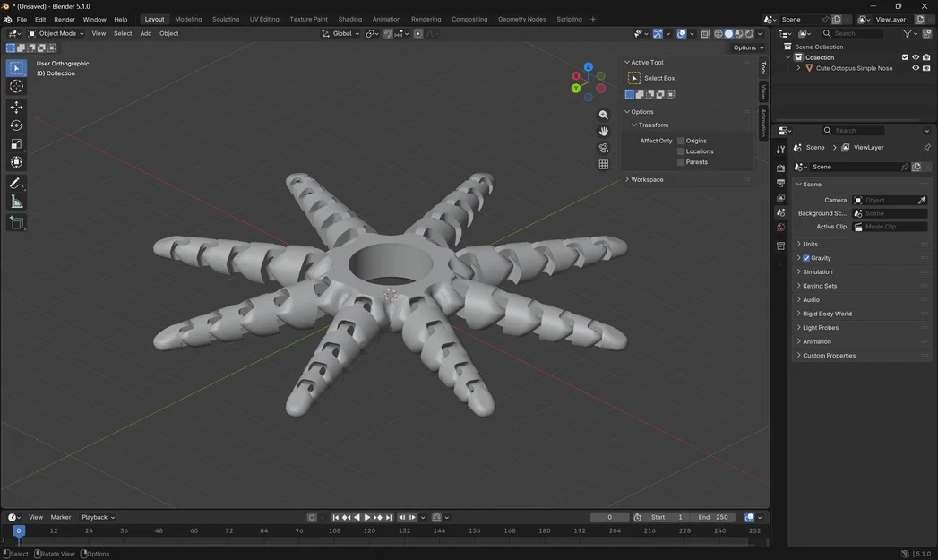Enable Affect Only Origins
938x560 pixels.
click(681, 141)
